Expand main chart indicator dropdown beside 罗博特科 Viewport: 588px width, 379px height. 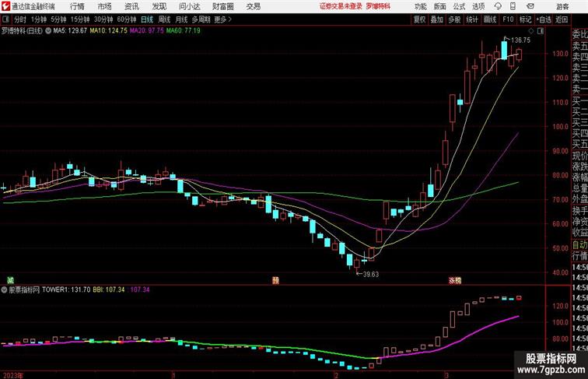point(48,31)
